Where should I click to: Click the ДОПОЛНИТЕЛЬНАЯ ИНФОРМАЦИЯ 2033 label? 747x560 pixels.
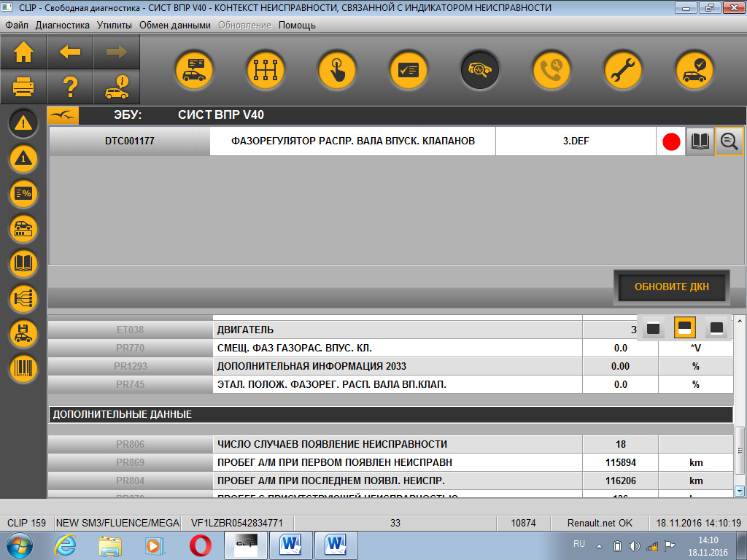click(x=311, y=366)
